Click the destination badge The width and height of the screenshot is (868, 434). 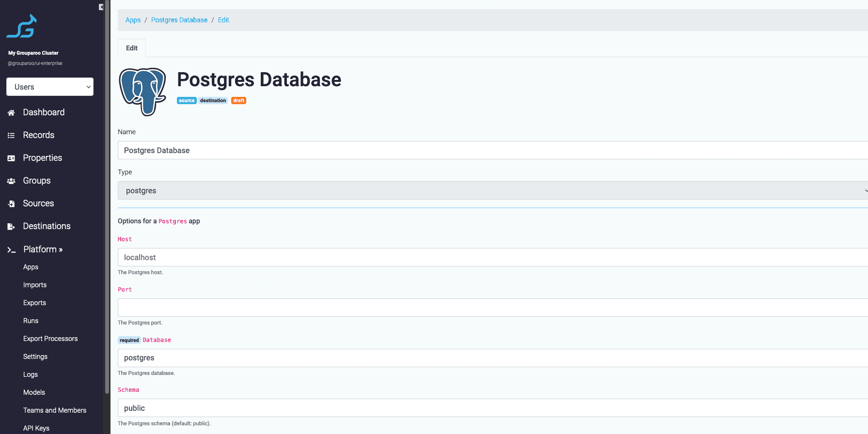click(x=213, y=101)
